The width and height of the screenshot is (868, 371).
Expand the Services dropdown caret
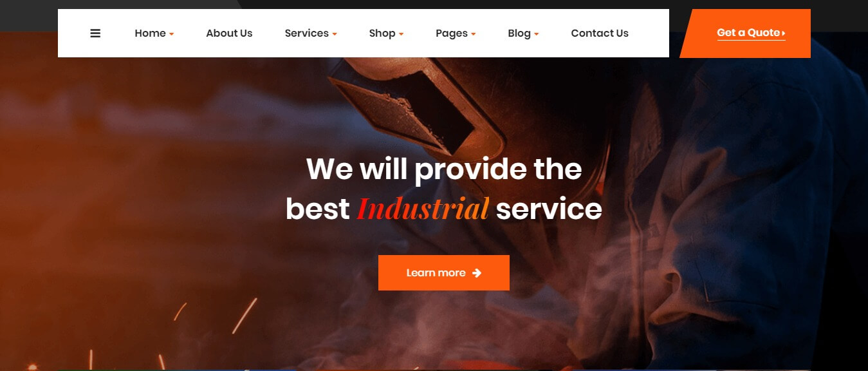335,34
